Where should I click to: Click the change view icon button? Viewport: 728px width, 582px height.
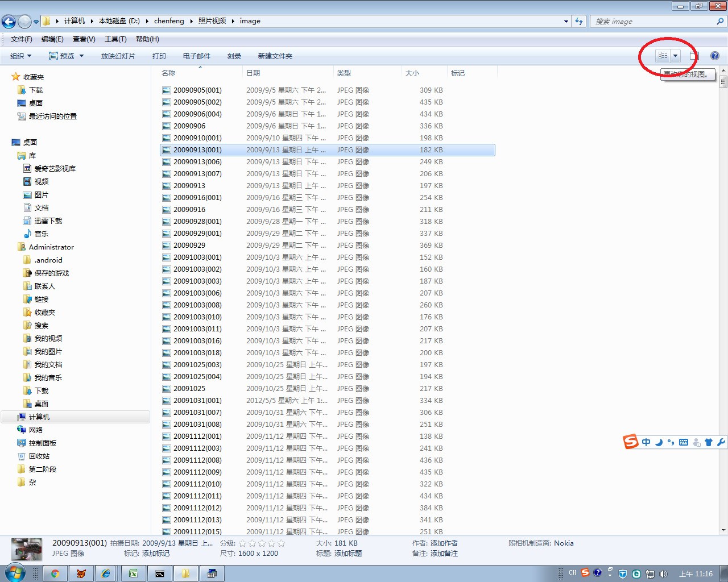point(663,56)
